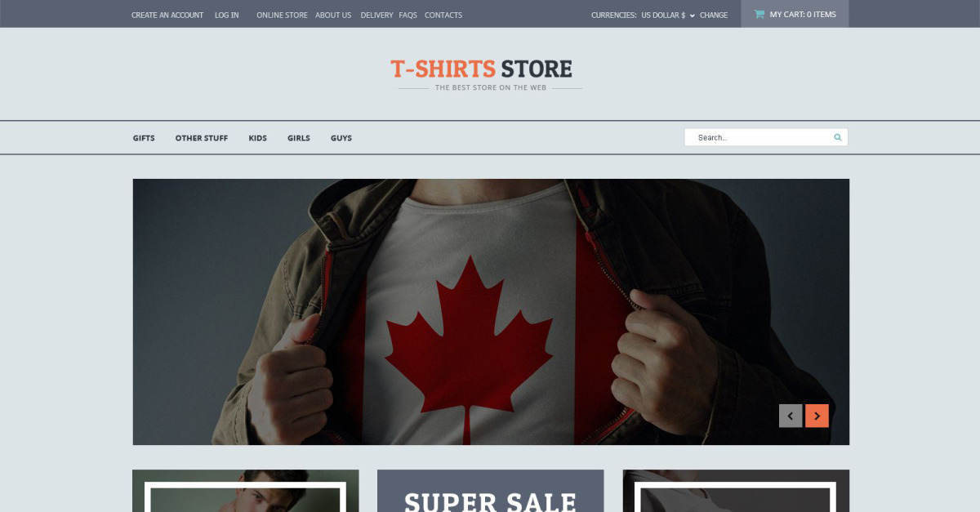Open the Guys category
The image size is (980, 512).
click(341, 138)
